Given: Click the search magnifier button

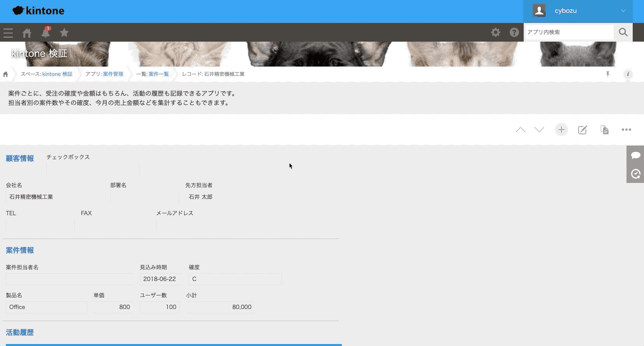Looking at the screenshot, I should 623,32.
